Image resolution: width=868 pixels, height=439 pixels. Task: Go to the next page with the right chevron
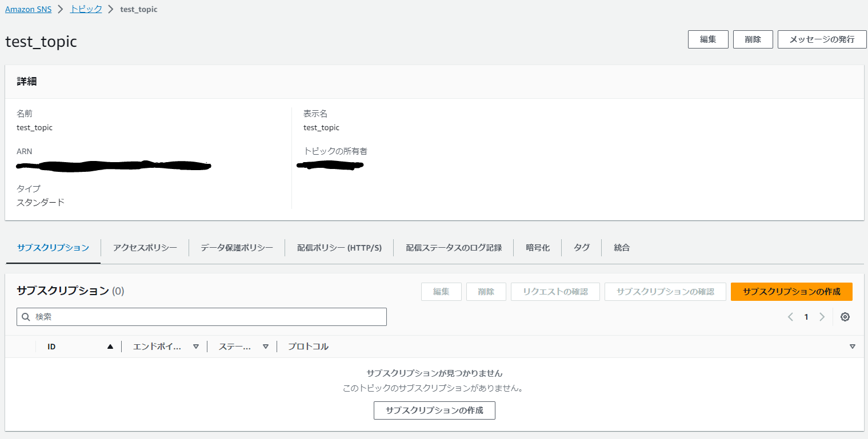tap(822, 317)
